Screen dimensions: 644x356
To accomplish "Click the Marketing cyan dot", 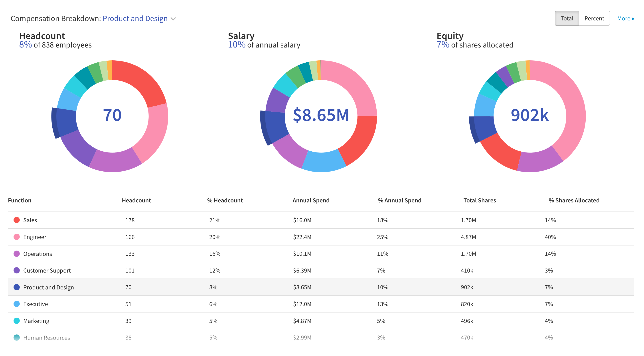I will pos(16,321).
